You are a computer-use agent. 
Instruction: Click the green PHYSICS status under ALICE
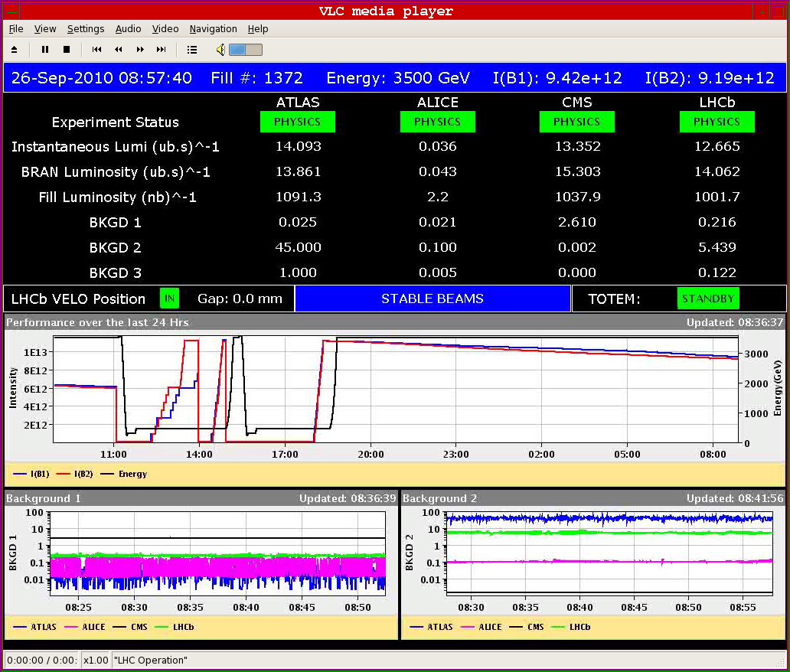coord(438,122)
